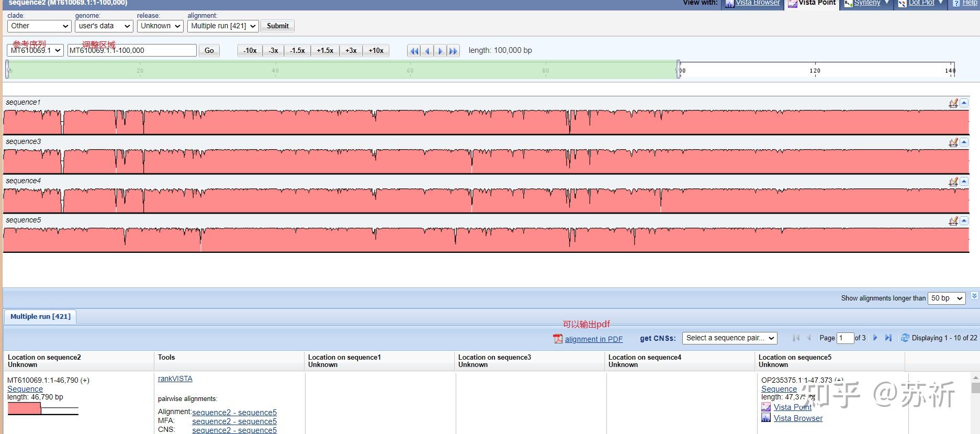Zoom out with the -10x button
Screen dimensions: 980x434
coord(250,50)
